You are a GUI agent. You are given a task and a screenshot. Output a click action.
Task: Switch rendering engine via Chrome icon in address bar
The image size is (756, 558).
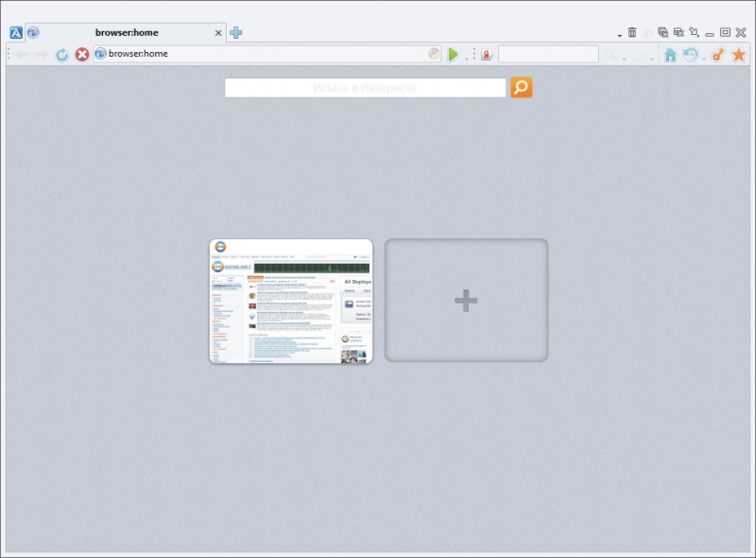tap(434, 54)
